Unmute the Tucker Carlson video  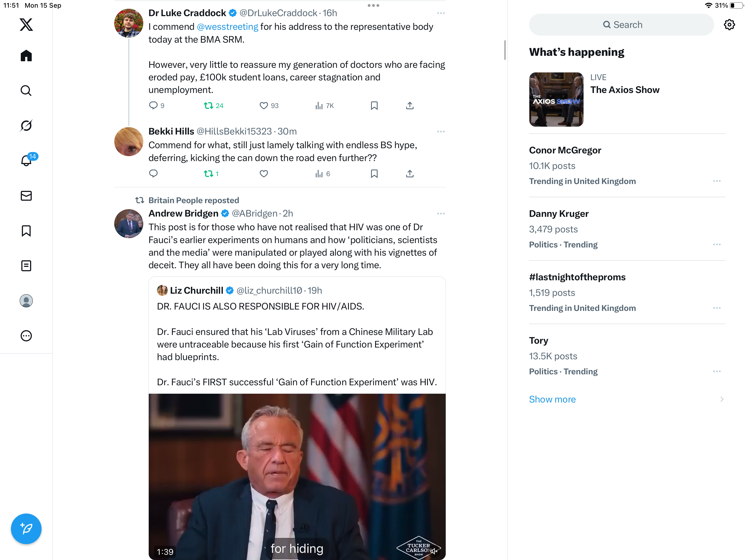434,551
